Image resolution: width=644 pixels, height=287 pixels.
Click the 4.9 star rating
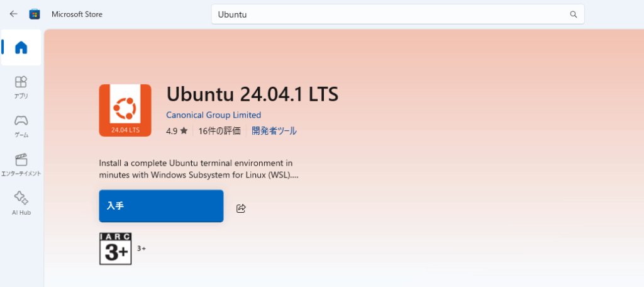point(177,131)
